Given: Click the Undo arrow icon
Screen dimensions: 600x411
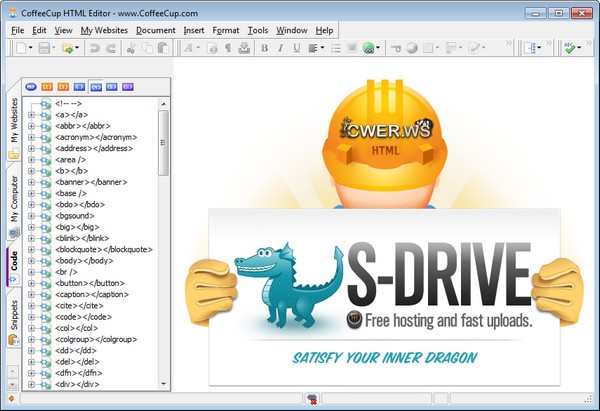Looking at the screenshot, I should click(93, 48).
